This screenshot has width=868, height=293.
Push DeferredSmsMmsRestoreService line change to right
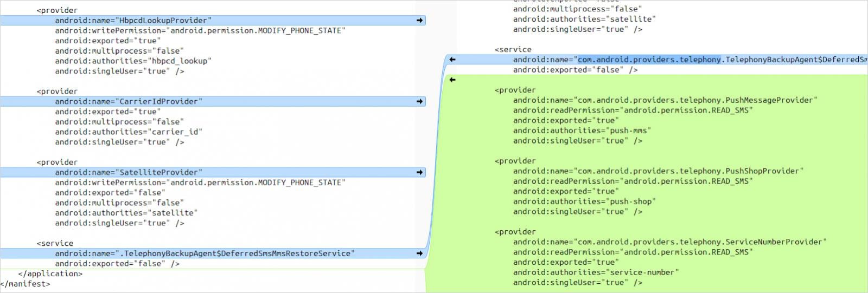[x=419, y=253]
